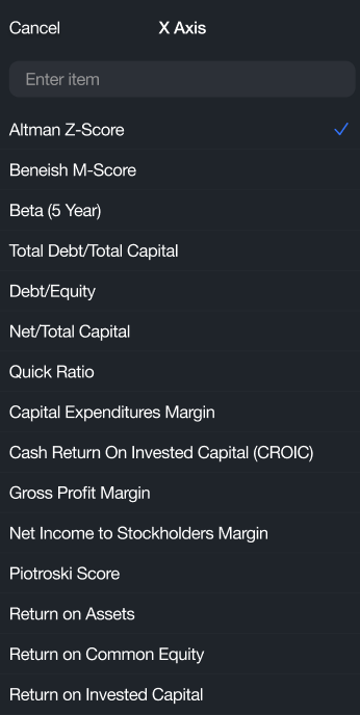The image size is (360, 716).
Task: Select Beta (5 Year) item
Action: (x=180, y=211)
